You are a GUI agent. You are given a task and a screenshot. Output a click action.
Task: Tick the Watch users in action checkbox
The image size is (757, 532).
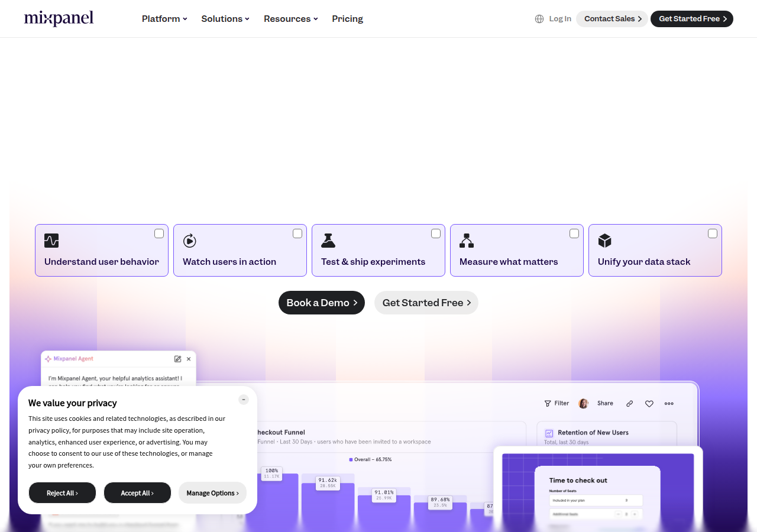(297, 233)
